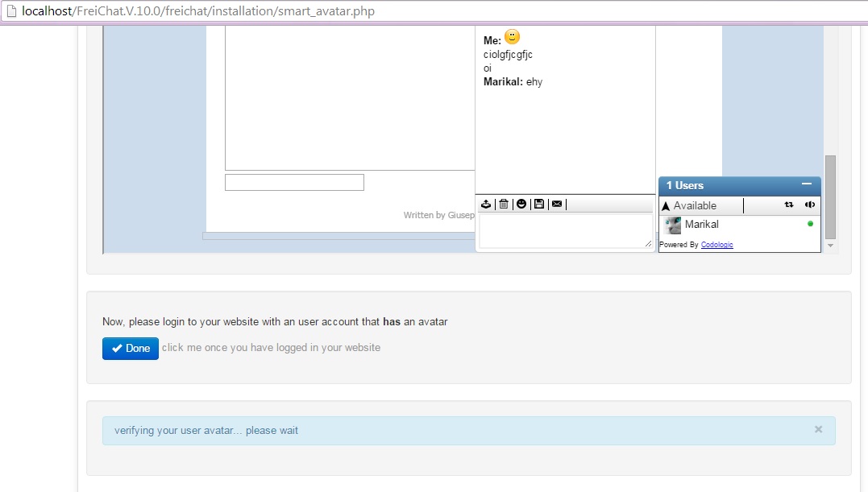Open the smiley emoticon picker

click(x=521, y=204)
